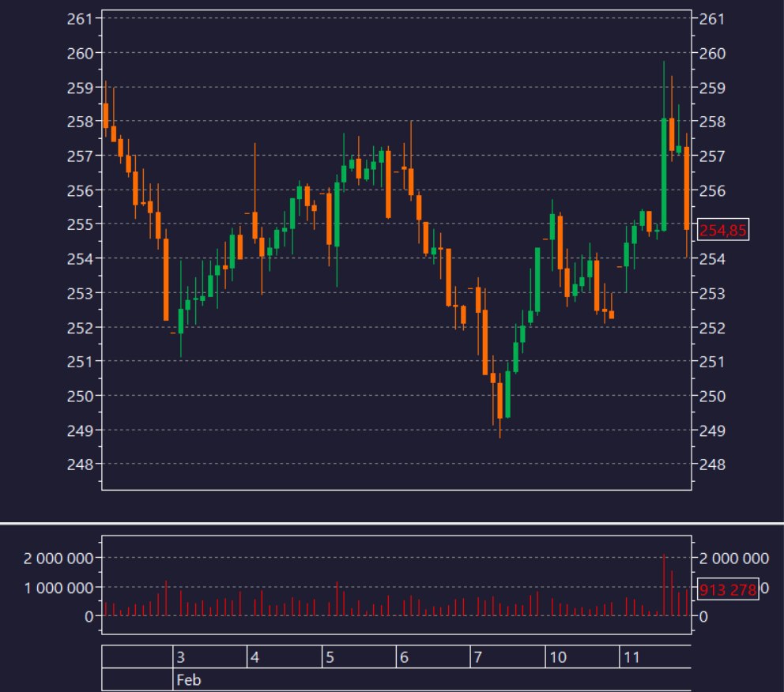Click the red 913 278 volume value tag
The width and height of the screenshot is (784, 692).
pos(728,589)
